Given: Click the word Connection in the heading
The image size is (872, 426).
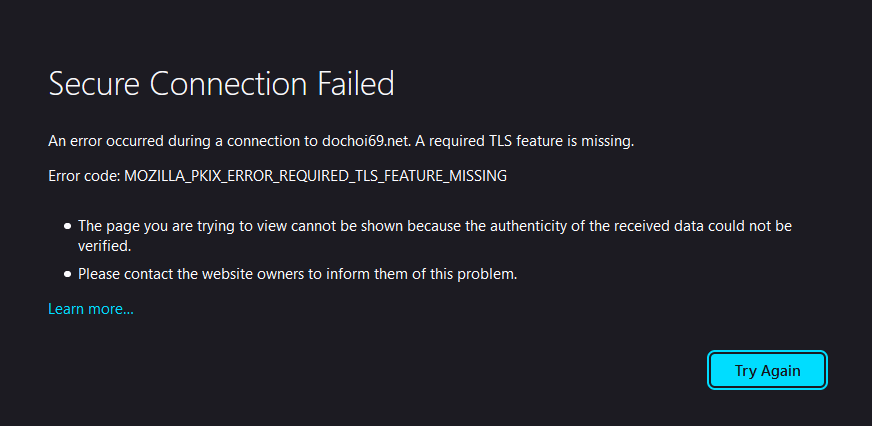Looking at the screenshot, I should tap(226, 84).
